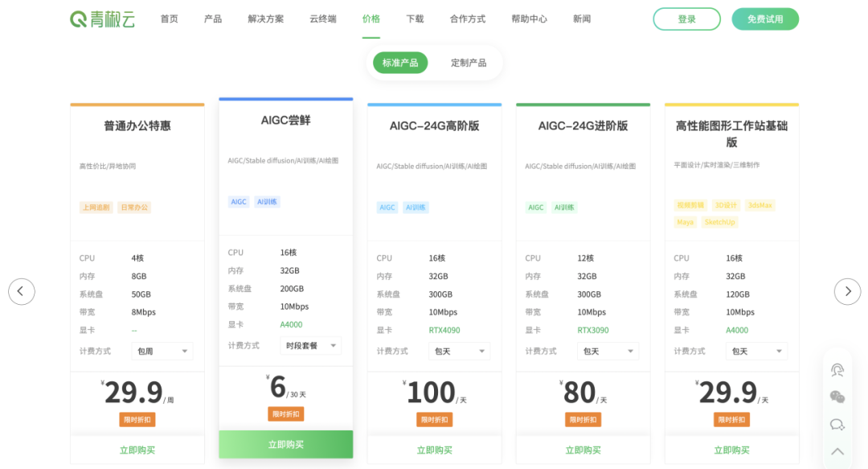Click 200GB system disk value
868x469 pixels.
coord(292,288)
